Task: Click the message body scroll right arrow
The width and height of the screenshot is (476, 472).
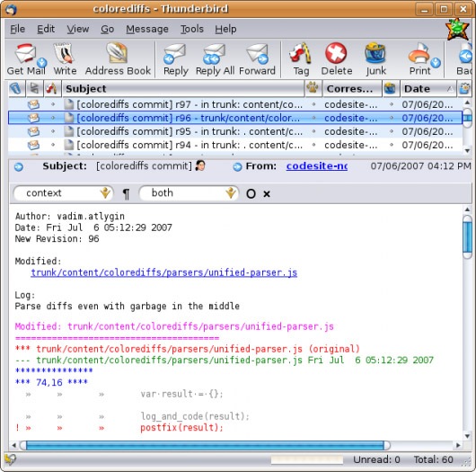Action: click(458, 446)
